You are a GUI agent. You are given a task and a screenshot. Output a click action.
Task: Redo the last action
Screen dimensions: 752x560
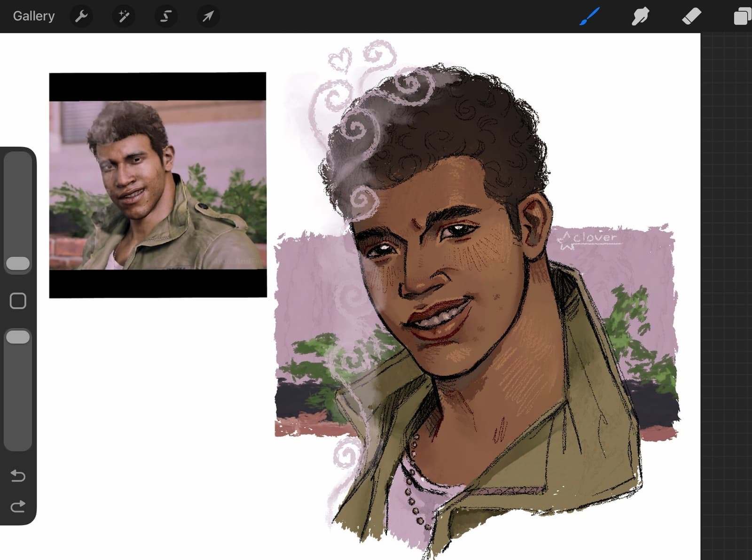[x=18, y=506]
